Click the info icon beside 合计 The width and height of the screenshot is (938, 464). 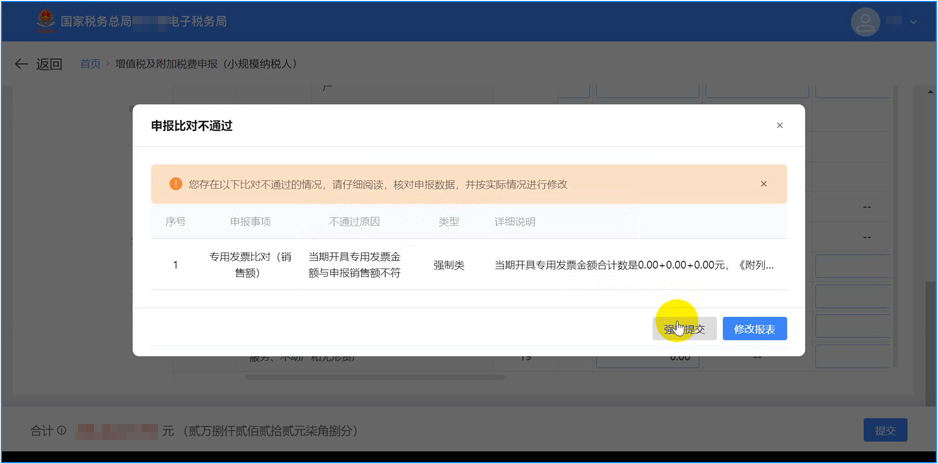pos(62,431)
